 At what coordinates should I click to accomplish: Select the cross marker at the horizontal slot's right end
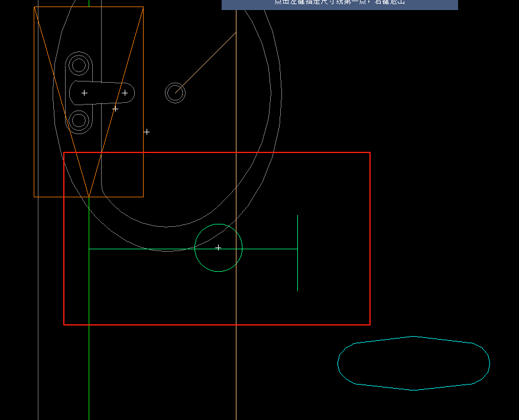tap(125, 93)
